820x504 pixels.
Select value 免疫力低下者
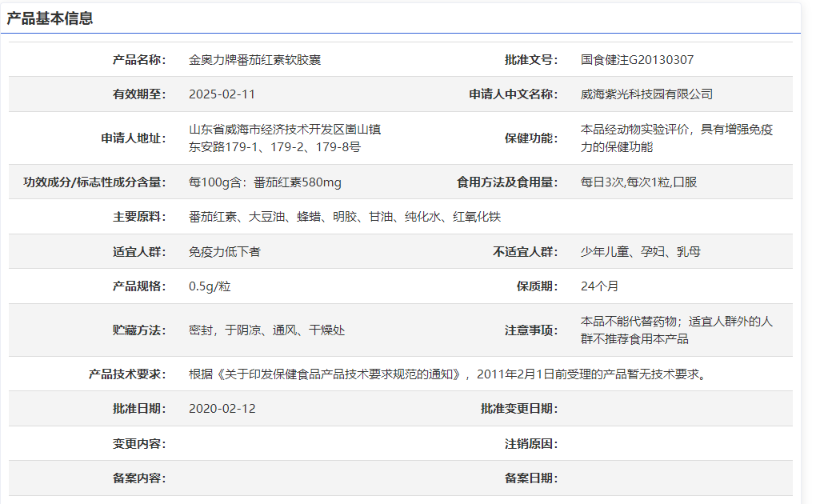tap(225, 251)
